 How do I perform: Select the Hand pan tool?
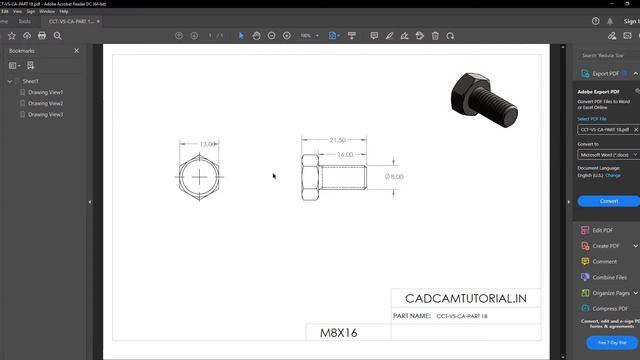pyautogui.click(x=256, y=36)
